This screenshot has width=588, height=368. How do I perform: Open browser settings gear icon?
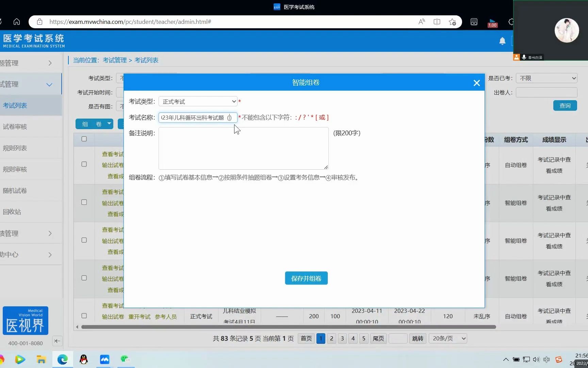511,22
